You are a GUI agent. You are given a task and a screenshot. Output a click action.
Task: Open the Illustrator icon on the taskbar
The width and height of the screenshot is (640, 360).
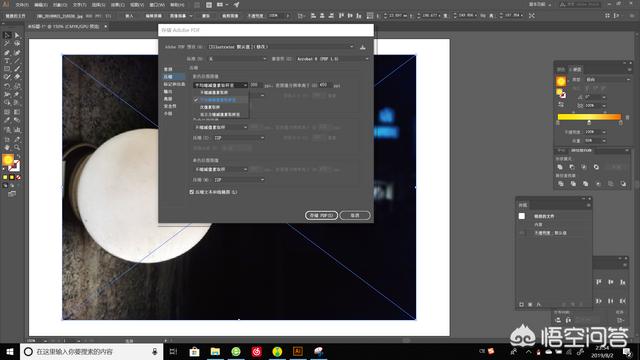tap(298, 351)
